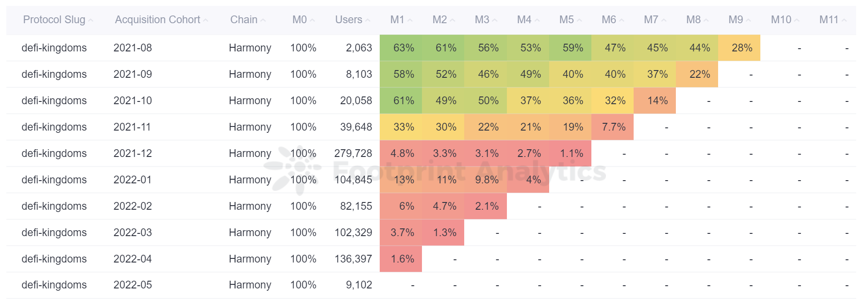Select the M2 column header label

439,20
